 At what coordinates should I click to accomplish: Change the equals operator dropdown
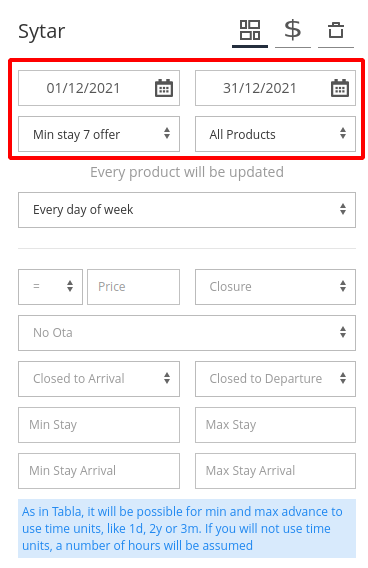point(50,287)
